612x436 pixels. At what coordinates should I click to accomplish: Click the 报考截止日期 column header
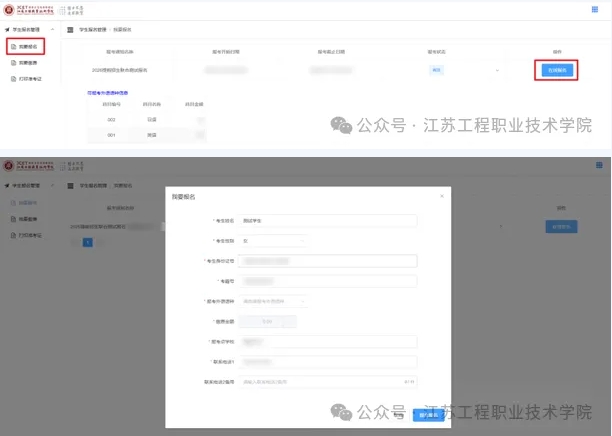[x=331, y=52]
